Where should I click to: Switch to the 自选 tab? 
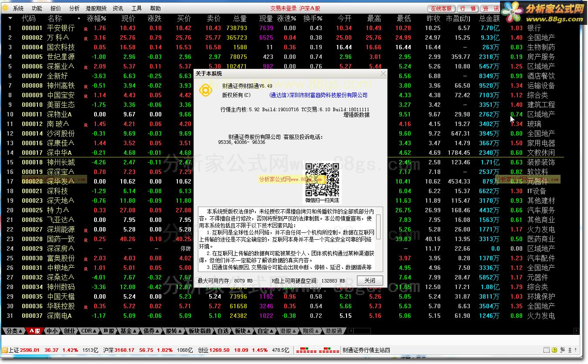coord(223,331)
